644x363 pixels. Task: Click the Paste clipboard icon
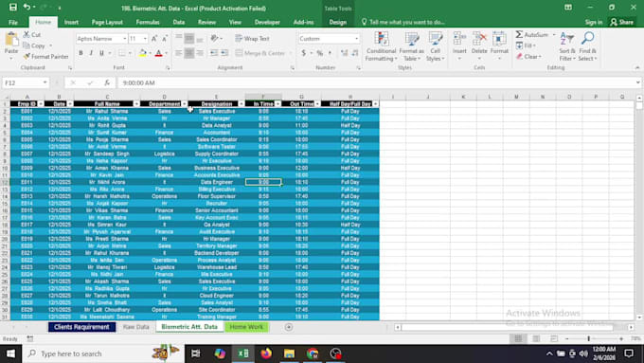point(11,40)
